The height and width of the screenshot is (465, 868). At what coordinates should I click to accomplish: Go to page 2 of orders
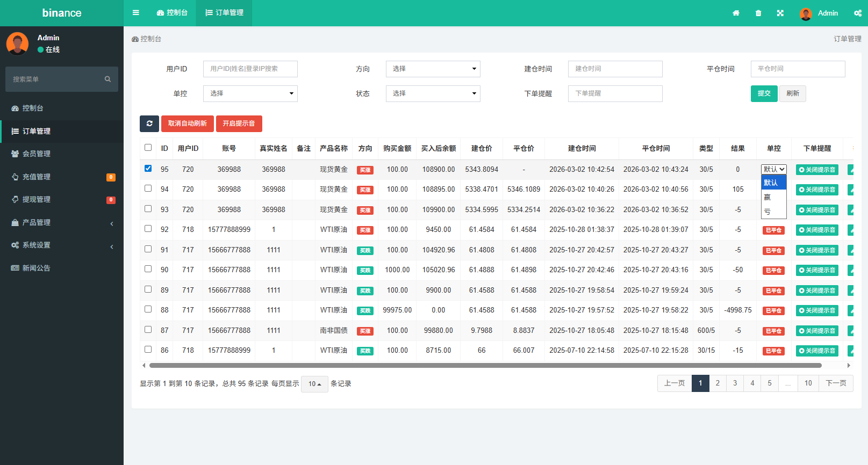[718, 383]
